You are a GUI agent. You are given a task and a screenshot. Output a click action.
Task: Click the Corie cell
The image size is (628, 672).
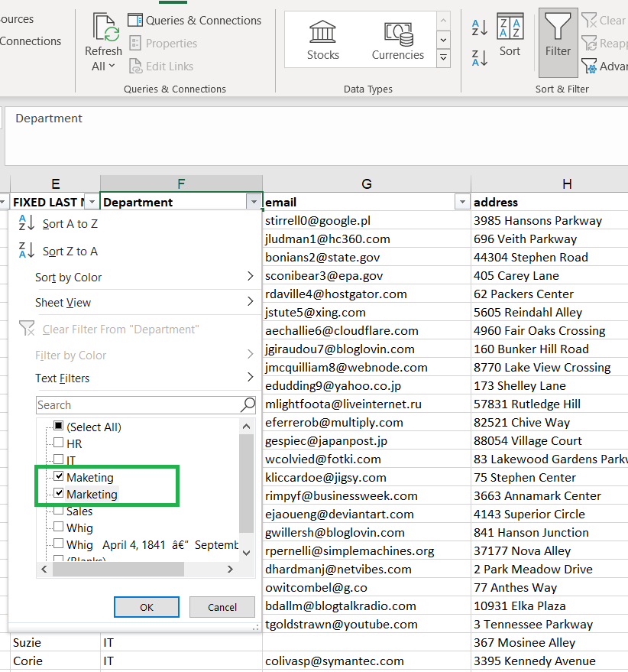click(x=55, y=661)
